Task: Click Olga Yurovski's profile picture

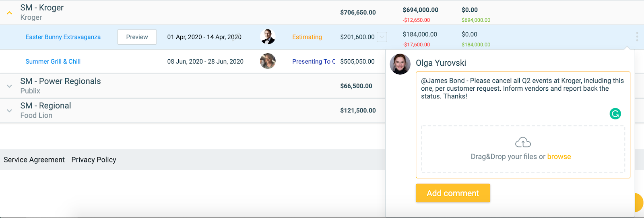Action: 400,64
